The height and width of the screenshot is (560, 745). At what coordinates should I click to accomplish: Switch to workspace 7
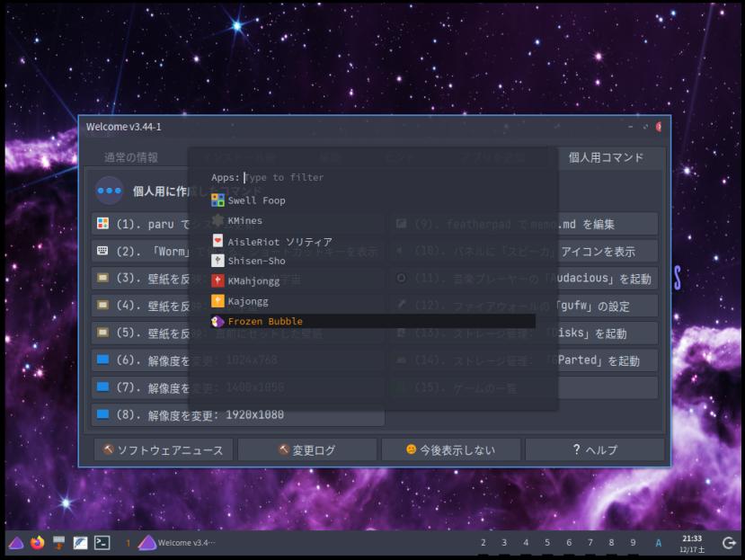point(590,542)
